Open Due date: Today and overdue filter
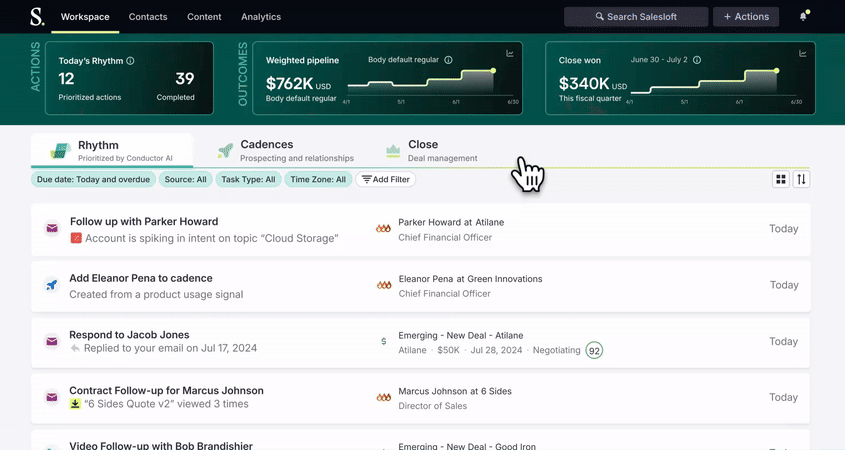The image size is (845, 450). (93, 179)
